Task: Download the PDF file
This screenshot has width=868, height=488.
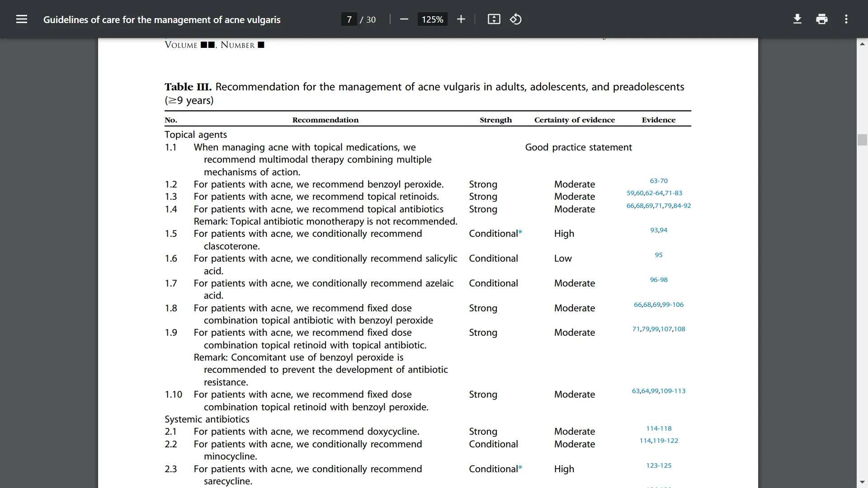Action: [x=797, y=19]
